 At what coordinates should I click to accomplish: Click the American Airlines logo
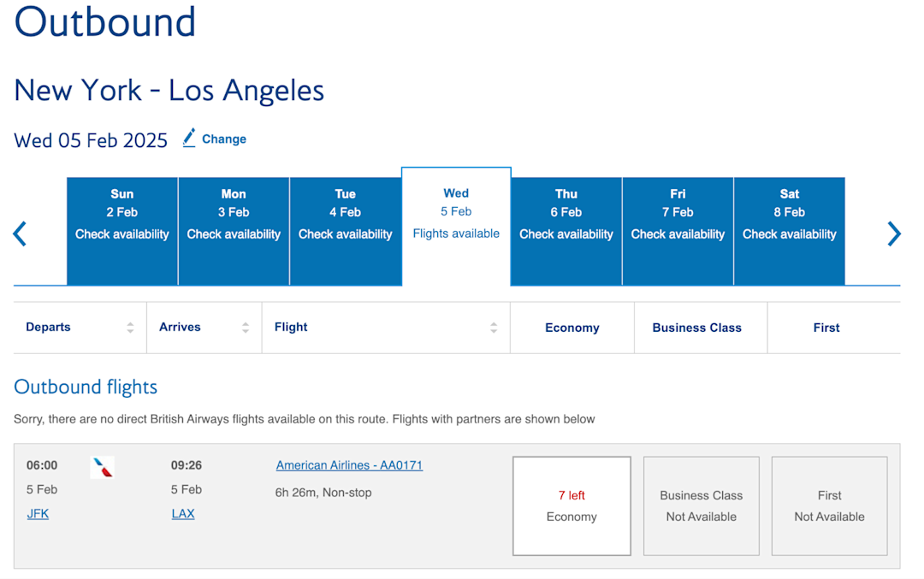[x=102, y=467]
